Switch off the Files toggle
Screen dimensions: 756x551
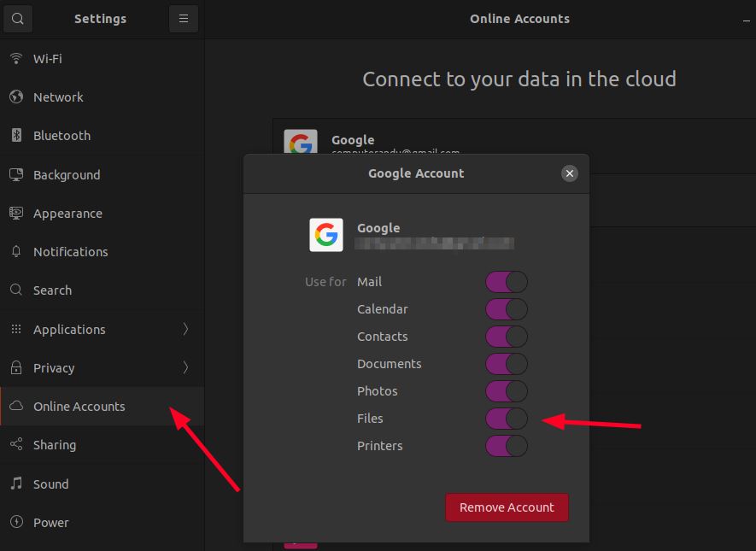point(507,419)
